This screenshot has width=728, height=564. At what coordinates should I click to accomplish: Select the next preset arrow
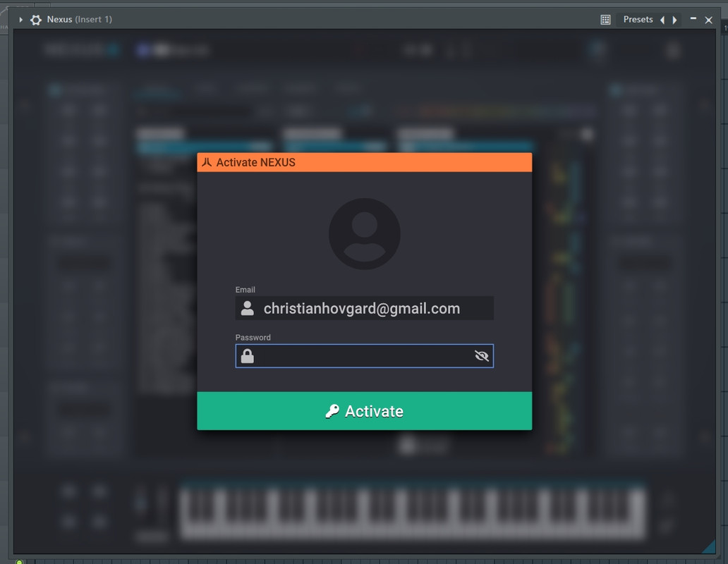[674, 20]
